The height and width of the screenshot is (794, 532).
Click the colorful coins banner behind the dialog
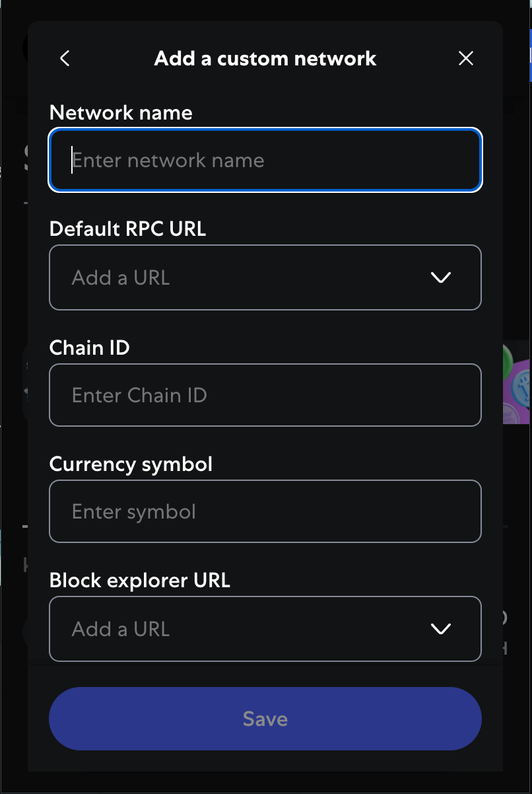516,383
